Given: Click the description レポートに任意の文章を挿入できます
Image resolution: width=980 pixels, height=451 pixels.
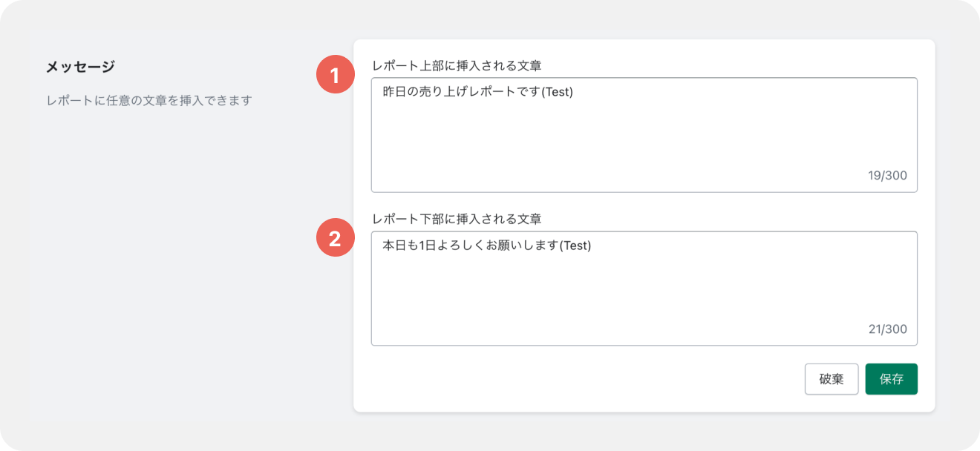Looking at the screenshot, I should (x=149, y=99).
